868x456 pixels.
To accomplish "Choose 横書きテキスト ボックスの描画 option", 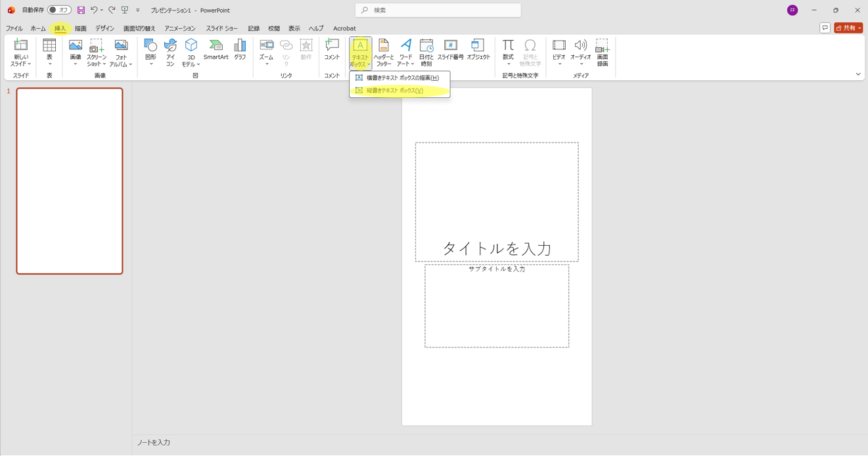I will tap(402, 78).
